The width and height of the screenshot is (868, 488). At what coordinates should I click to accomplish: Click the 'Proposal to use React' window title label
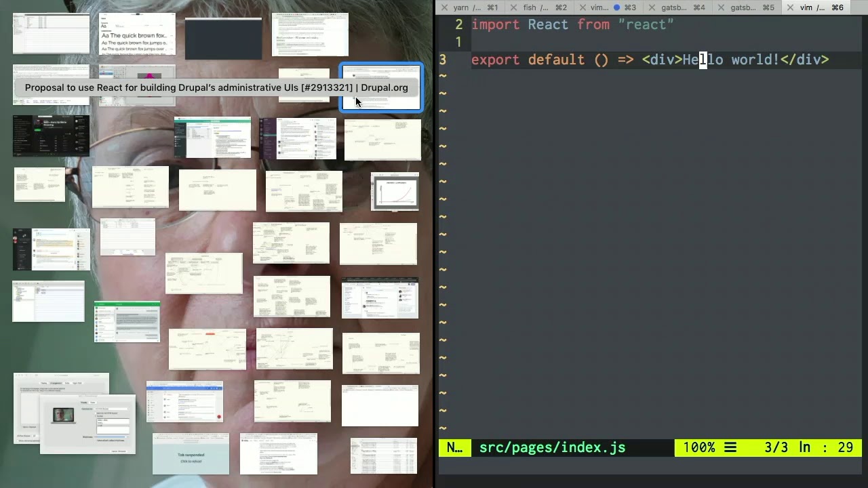(x=216, y=87)
